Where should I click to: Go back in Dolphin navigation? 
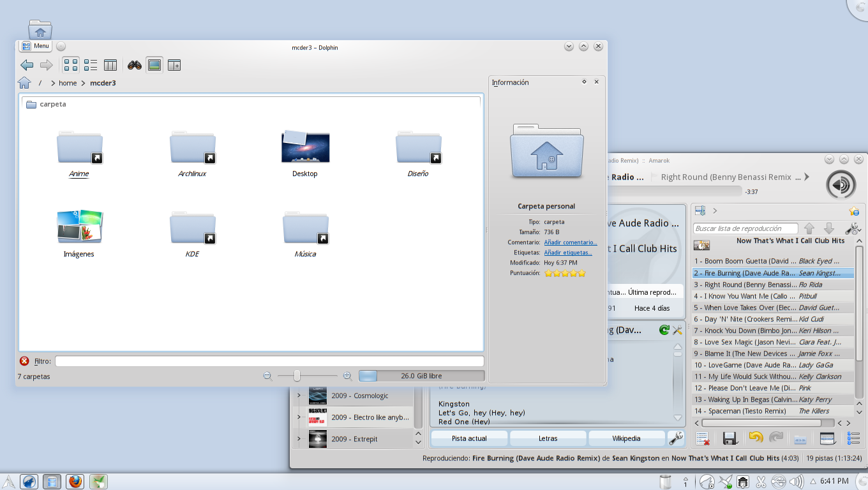[x=27, y=65]
